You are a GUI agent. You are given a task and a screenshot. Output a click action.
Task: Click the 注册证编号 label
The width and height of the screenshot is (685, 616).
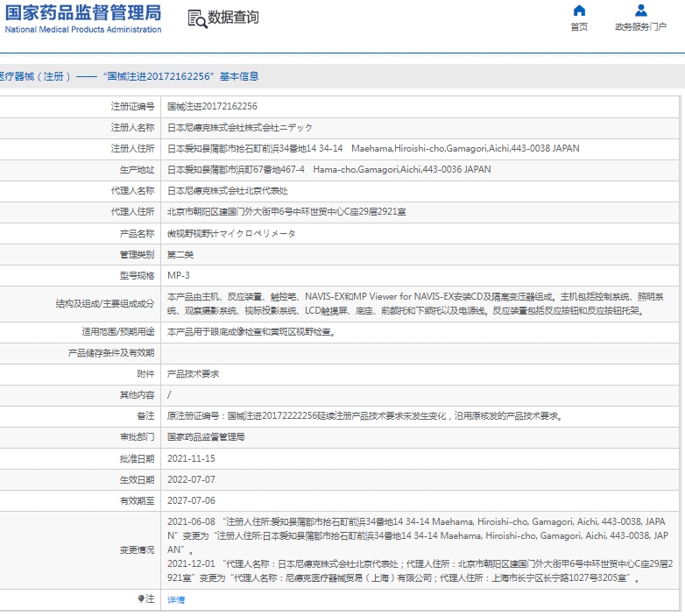tap(133, 106)
